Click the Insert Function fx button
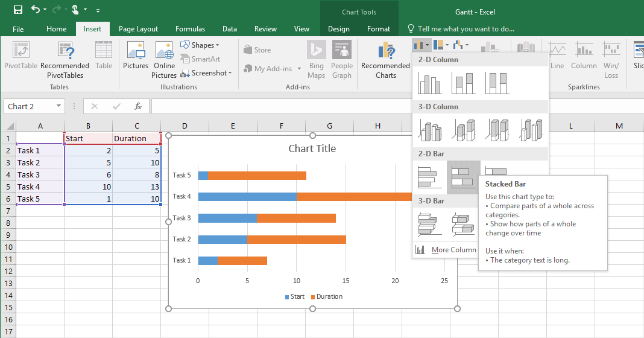This screenshot has height=338, width=644. pyautogui.click(x=138, y=106)
